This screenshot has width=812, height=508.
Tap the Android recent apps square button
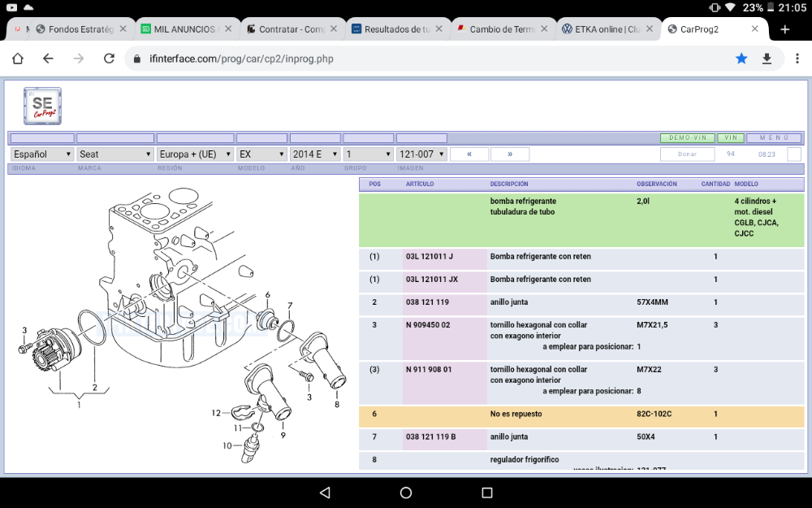[x=486, y=493]
